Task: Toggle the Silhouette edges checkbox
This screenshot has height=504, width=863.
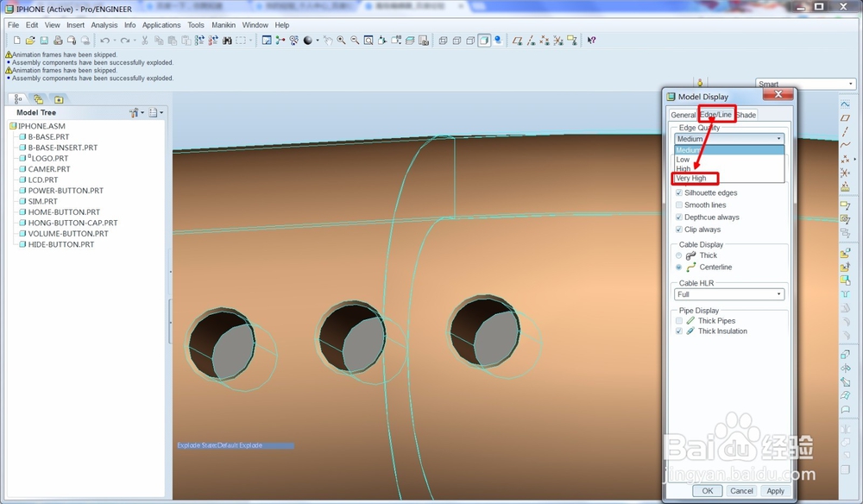Action: point(678,192)
